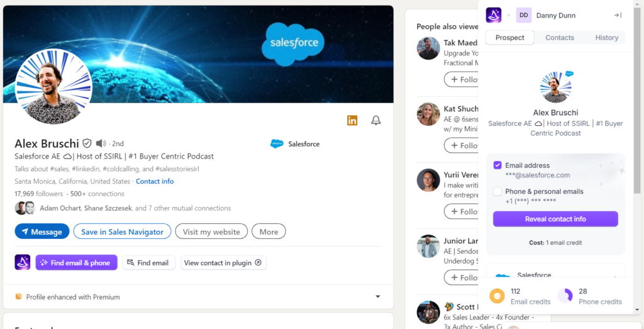Click Find email & phone button
The width and height of the screenshot is (644, 329).
click(76, 262)
